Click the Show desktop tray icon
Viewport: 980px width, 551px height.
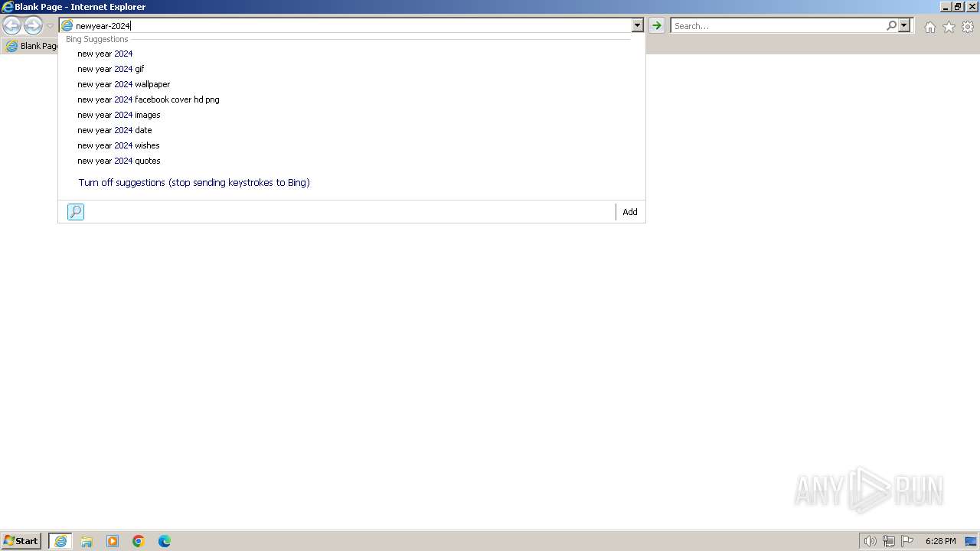coord(971,541)
